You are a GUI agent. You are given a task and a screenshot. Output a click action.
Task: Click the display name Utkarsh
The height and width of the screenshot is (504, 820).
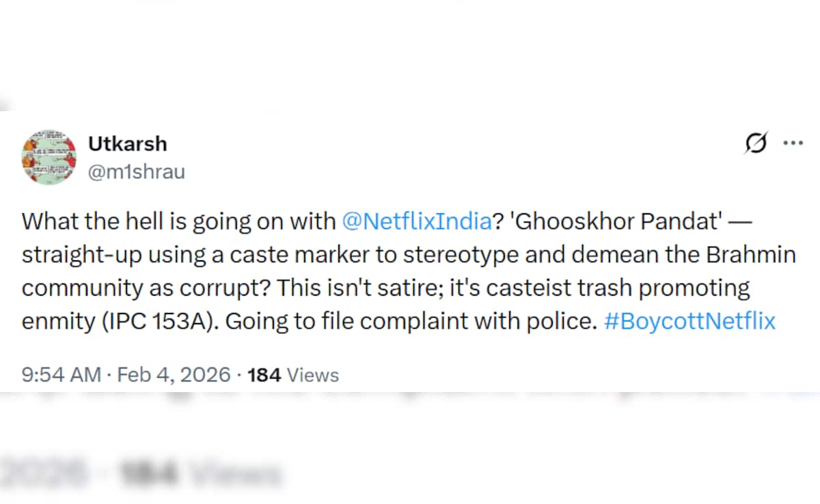(x=127, y=143)
